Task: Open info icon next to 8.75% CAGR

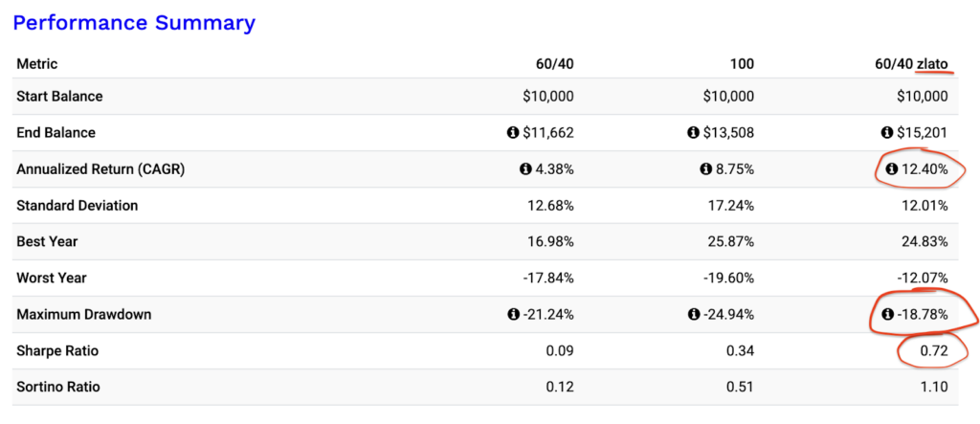Action: [706, 169]
